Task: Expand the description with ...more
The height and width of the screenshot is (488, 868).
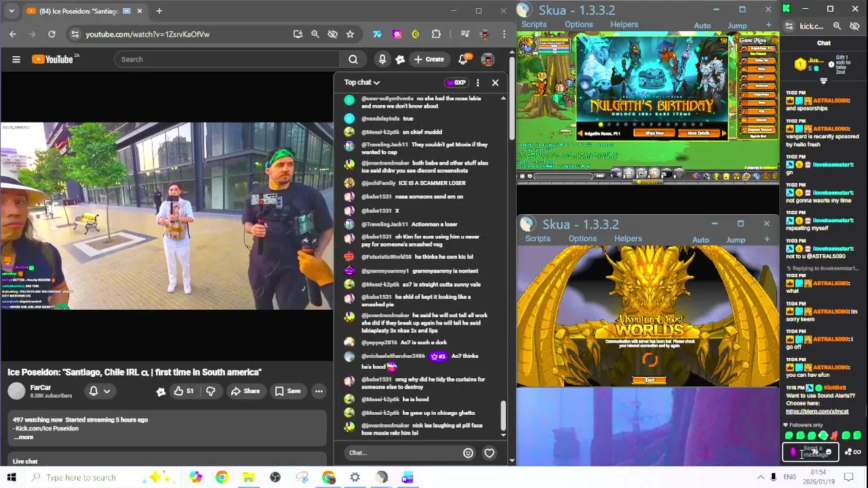Action: coord(24,437)
